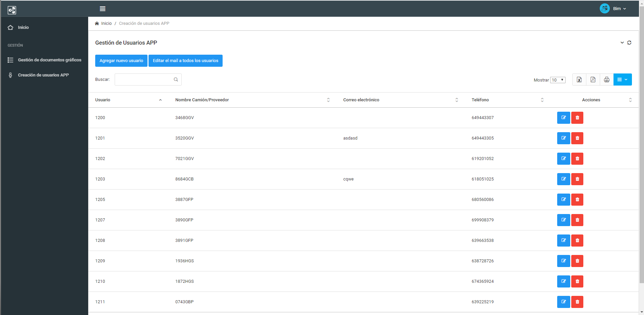644x315 pixels.
Task: Open Gestión de documentos gráficos menu
Action: pos(49,60)
